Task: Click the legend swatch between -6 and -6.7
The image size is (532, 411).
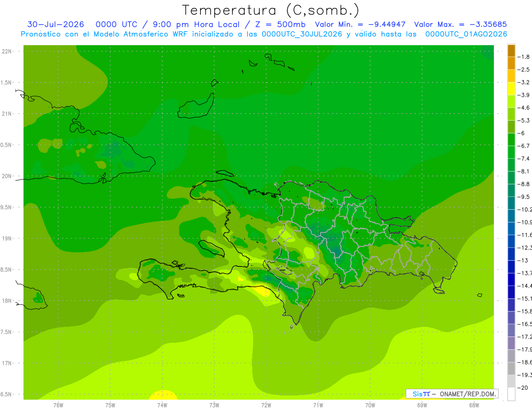Action: click(x=511, y=140)
